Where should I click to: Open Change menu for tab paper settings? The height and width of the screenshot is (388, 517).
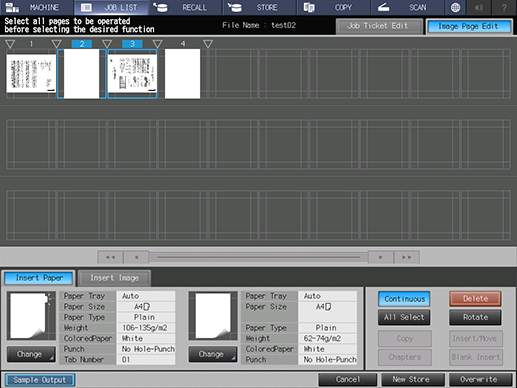pos(31,354)
